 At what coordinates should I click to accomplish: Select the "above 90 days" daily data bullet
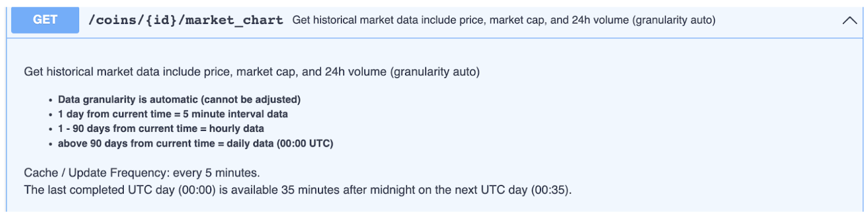pos(195,143)
